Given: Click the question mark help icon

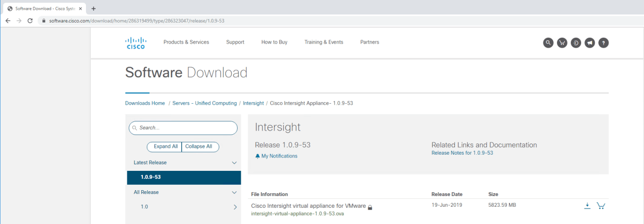Looking at the screenshot, I should [x=603, y=43].
